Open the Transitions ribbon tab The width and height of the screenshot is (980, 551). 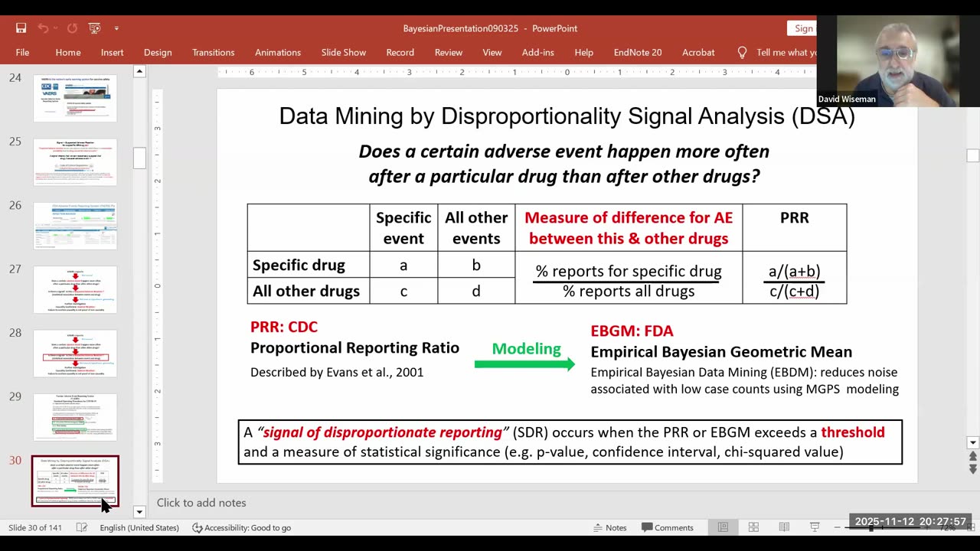click(214, 52)
